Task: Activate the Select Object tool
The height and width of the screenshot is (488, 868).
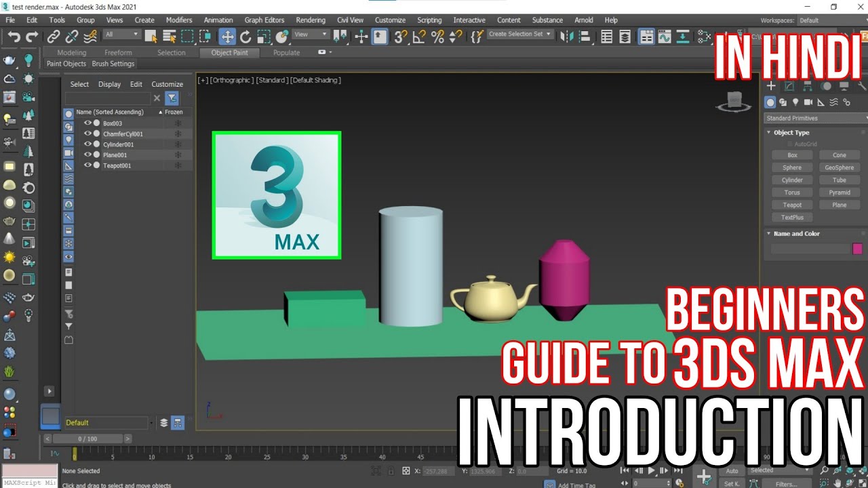Action: (151, 36)
